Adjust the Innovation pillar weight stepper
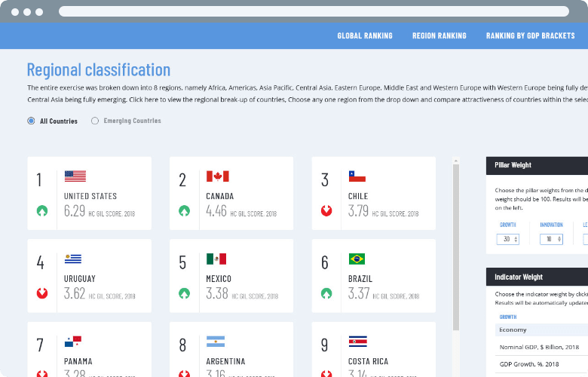The height and width of the screenshot is (377, 588). (551, 239)
